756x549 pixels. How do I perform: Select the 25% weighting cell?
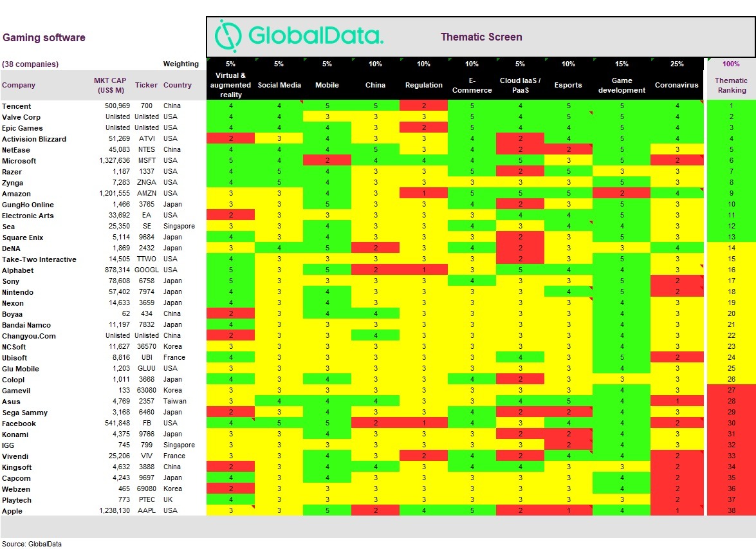[676, 64]
